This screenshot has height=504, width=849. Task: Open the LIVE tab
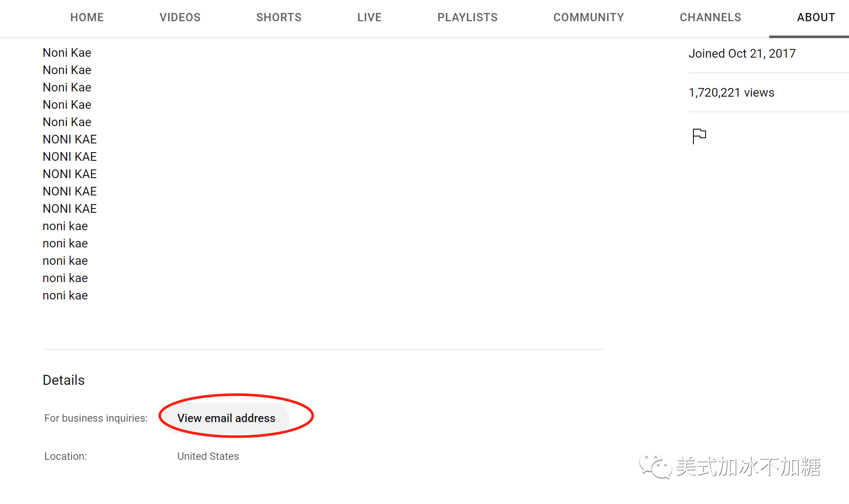[x=369, y=17]
